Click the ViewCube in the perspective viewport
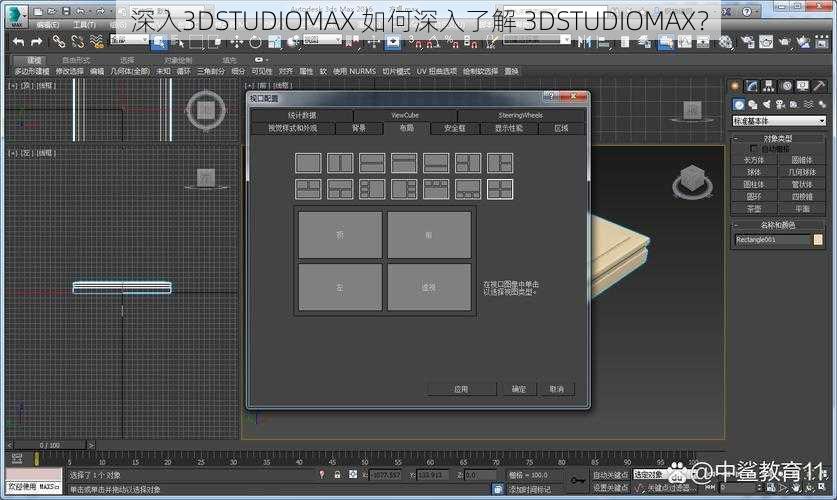The width and height of the screenshot is (837, 500). point(693,180)
